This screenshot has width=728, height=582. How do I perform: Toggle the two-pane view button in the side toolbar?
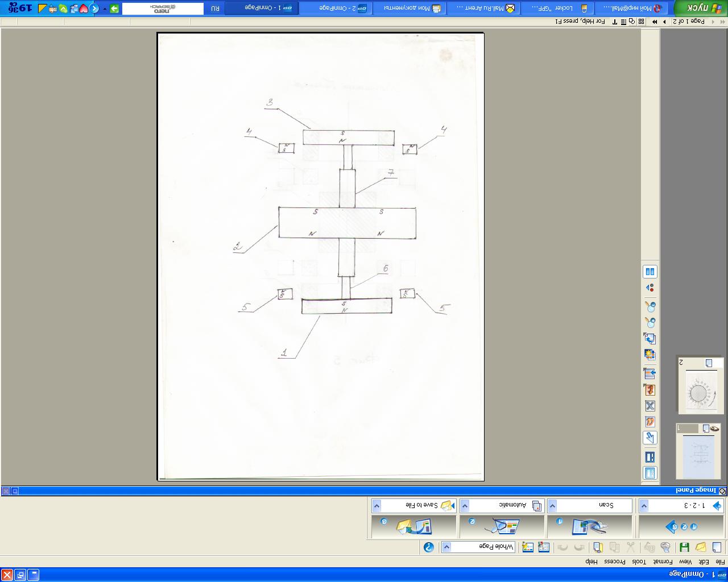point(650,272)
